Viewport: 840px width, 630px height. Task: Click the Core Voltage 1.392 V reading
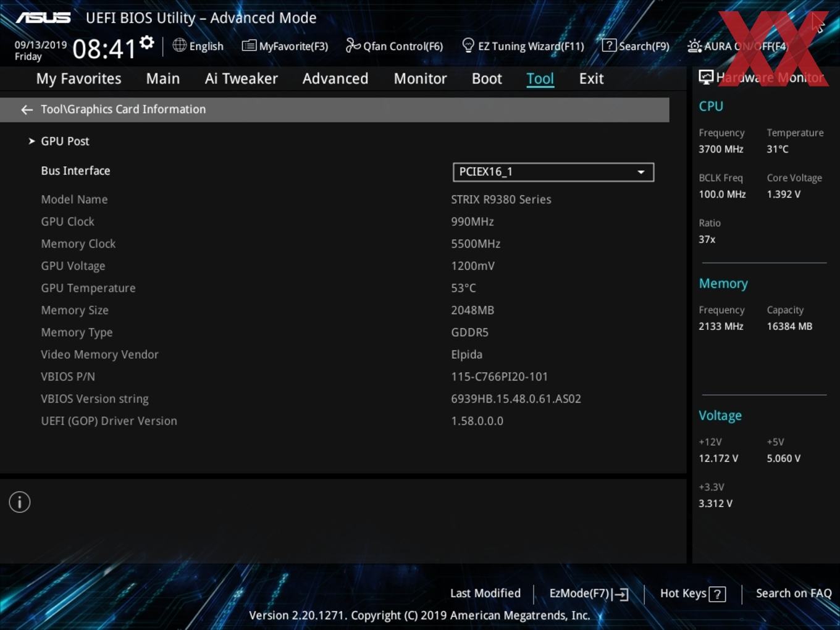[x=783, y=195]
